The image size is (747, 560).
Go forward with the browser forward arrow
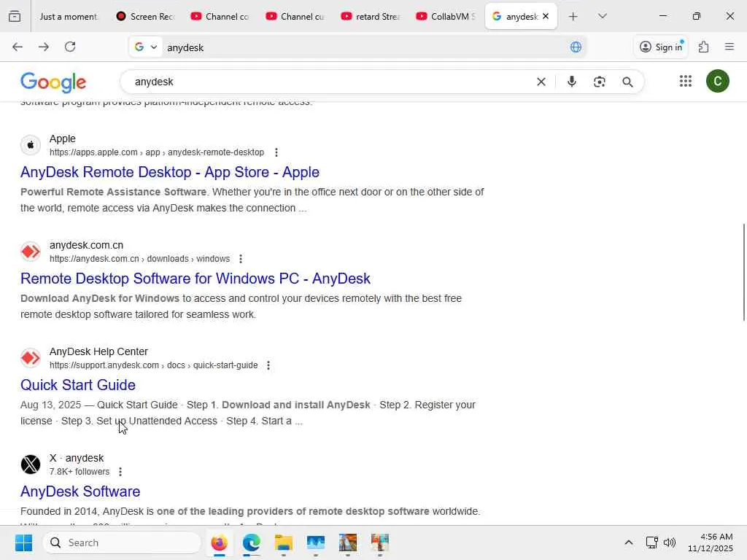(43, 47)
